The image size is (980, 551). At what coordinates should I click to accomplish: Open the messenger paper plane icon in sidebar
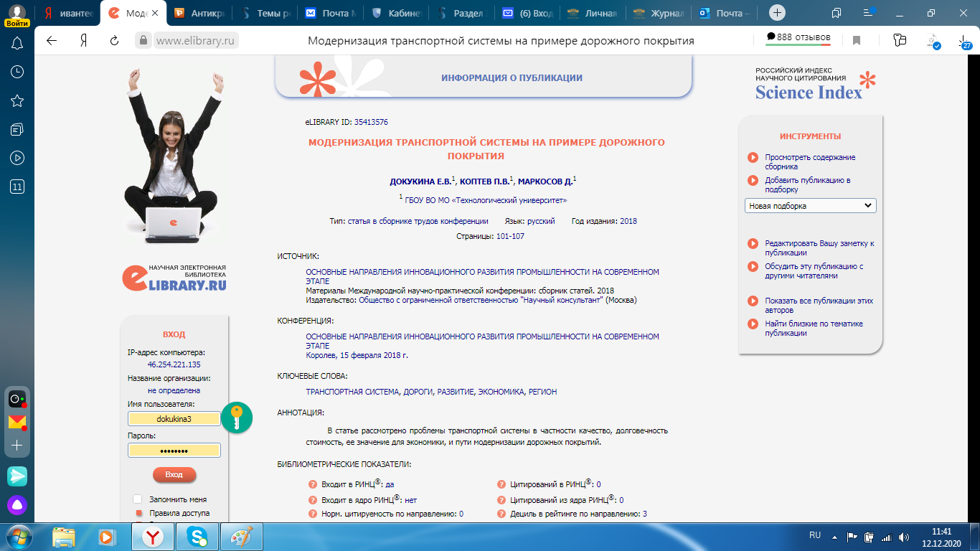click(x=17, y=476)
